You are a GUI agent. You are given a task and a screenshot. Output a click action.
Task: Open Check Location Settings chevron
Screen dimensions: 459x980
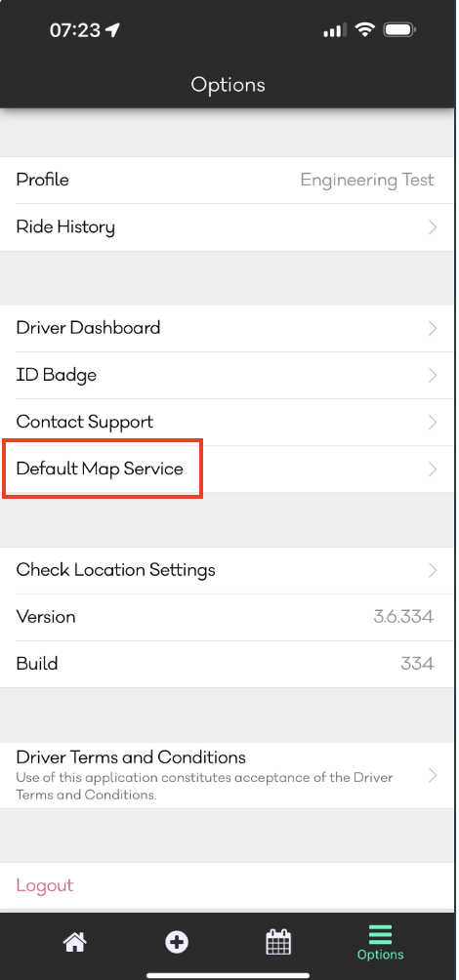tap(432, 571)
